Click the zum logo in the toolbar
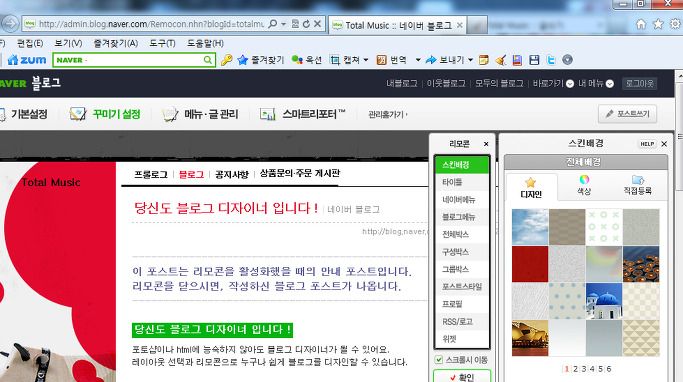Screen dimensions: 683x382 click(27, 60)
